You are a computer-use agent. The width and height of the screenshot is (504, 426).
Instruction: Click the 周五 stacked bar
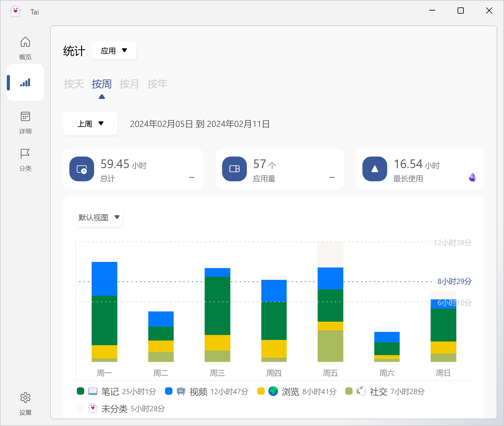click(x=330, y=302)
